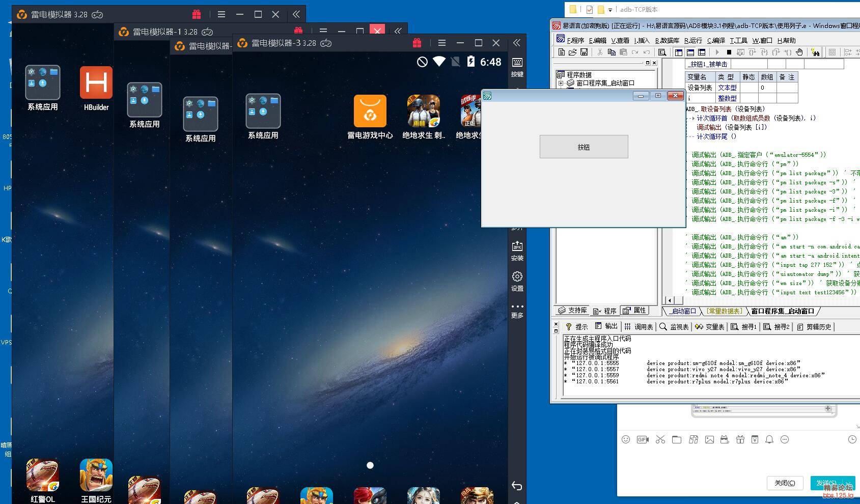Viewport: 860px width, 504px height.
Task: Click the 按键 keyboard mapping icon
Action: [517, 67]
